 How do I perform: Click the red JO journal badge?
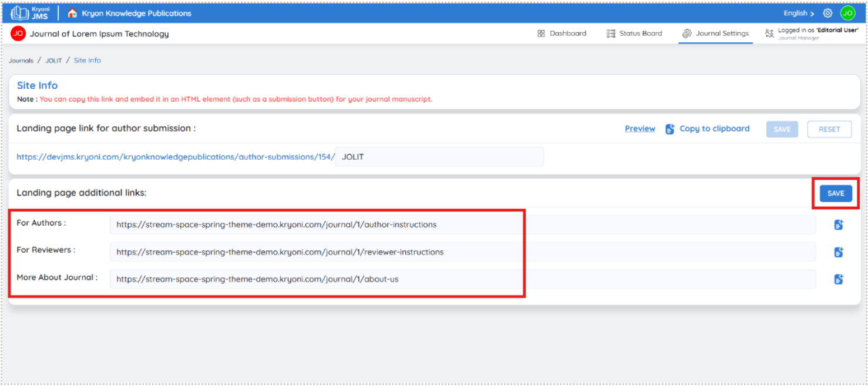tap(18, 33)
